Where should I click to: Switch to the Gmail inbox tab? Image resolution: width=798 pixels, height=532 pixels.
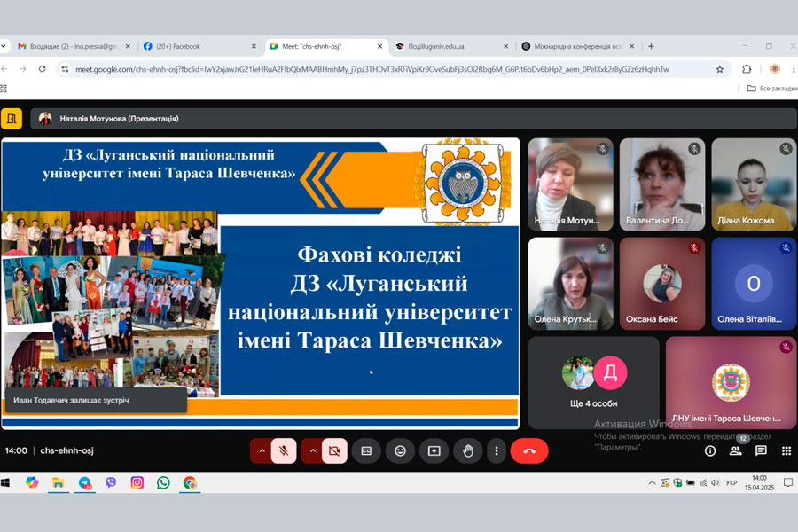coord(71,46)
